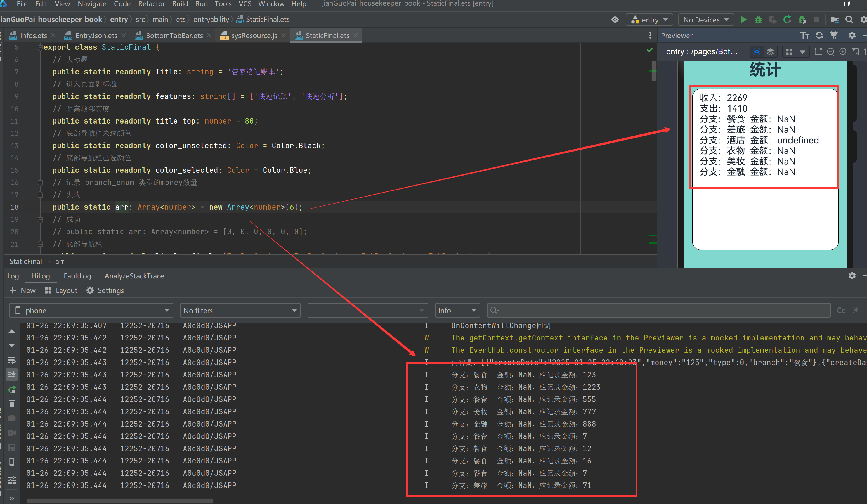Stop the running process with square icon
This screenshot has width=867, height=504.
click(816, 20)
